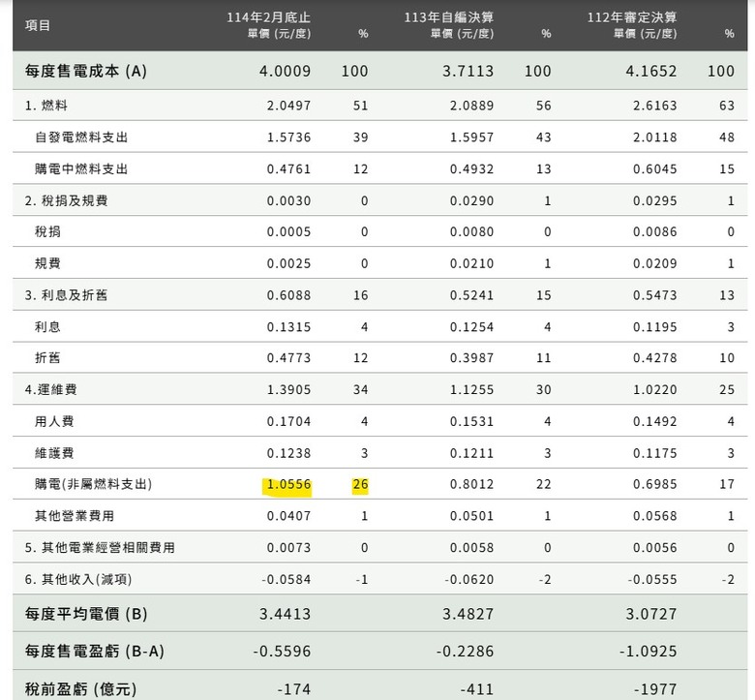Click the 5. 其他電業經營相關費用 row label
Screen dimensions: 755x700
100,547
